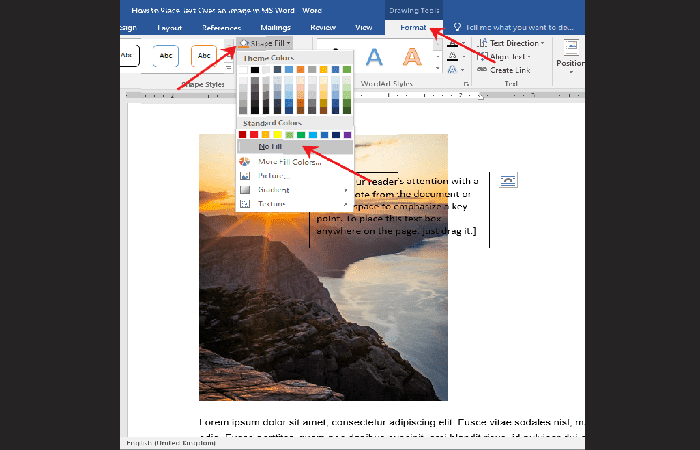Apply the blue-outlined Abc shape style

pyautogui.click(x=167, y=56)
